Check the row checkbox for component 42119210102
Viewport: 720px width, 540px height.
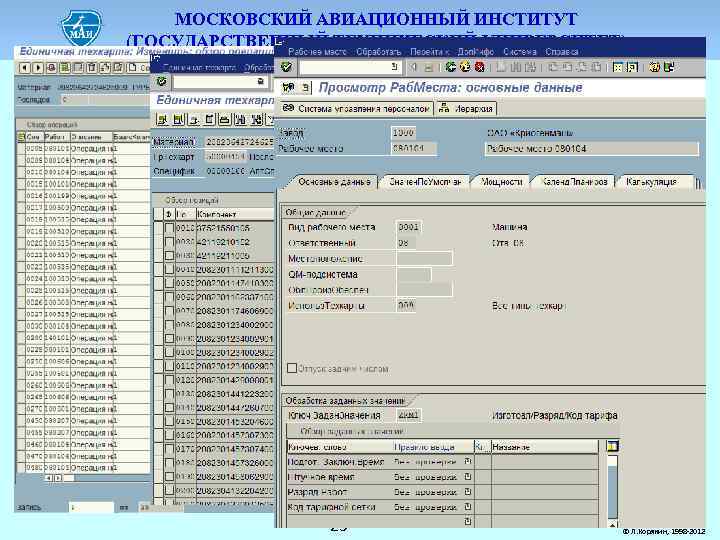point(169,242)
